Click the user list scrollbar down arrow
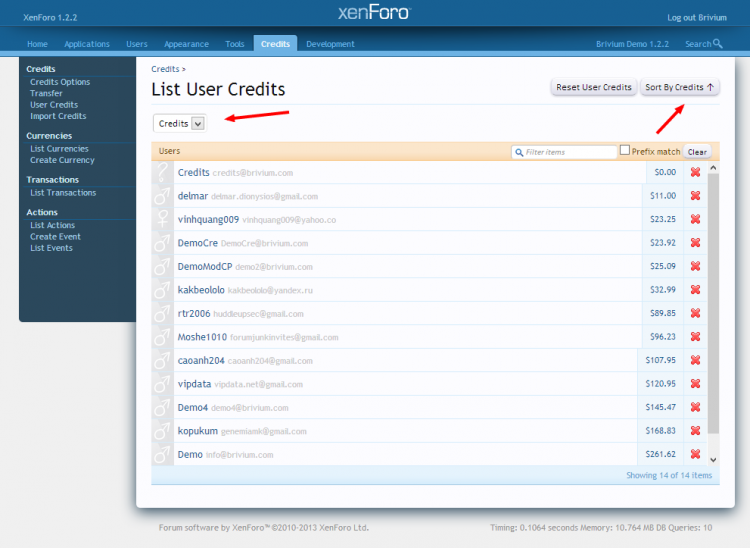750x548 pixels. click(x=713, y=460)
